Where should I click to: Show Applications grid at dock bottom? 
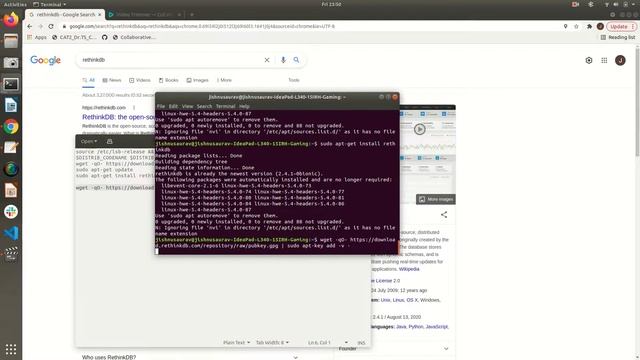coord(11,349)
